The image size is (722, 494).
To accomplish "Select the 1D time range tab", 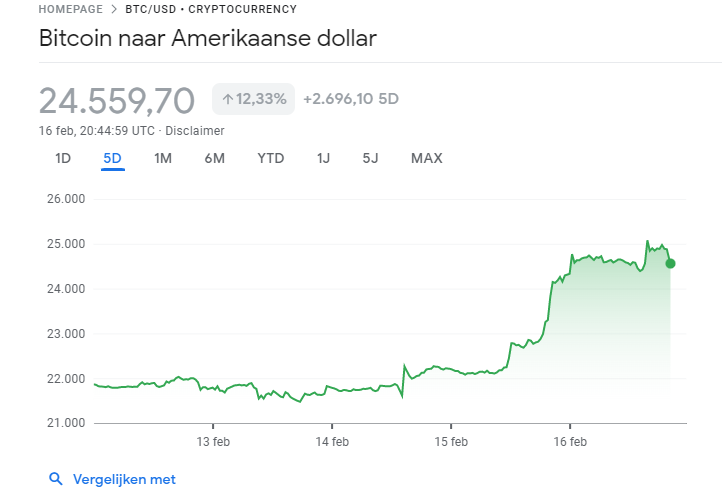I will pos(63,158).
